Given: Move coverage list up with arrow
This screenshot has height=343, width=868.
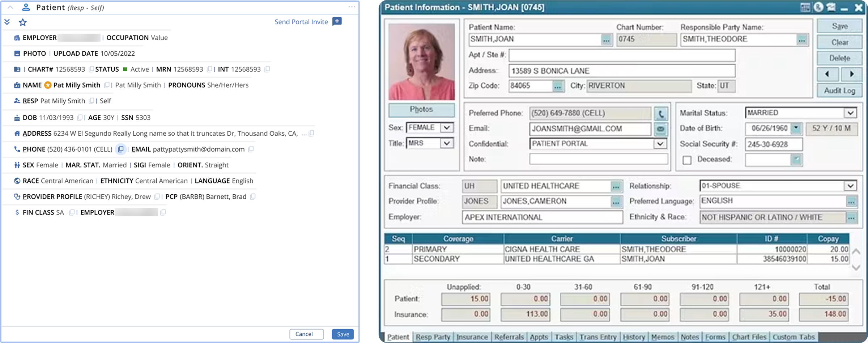Looking at the screenshot, I should pyautogui.click(x=856, y=251).
